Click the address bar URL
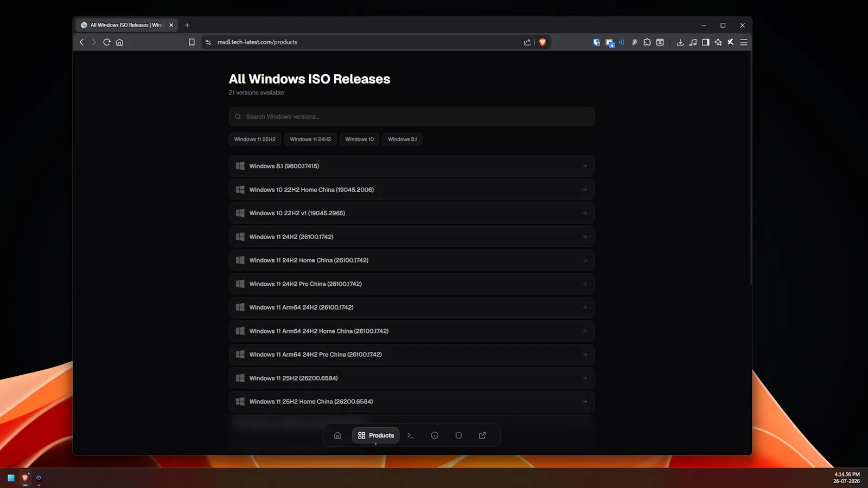The image size is (868, 488). 257,42
